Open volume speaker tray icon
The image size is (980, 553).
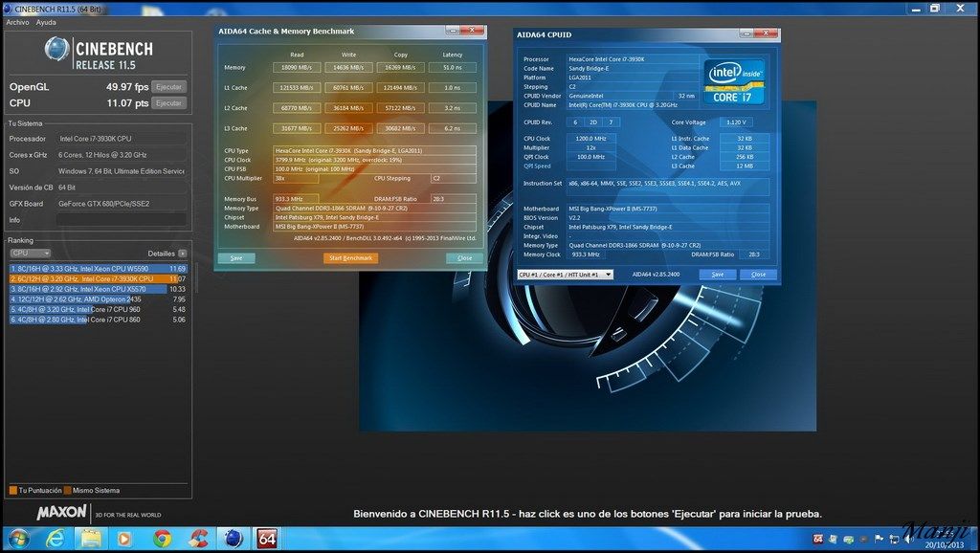coord(909,539)
